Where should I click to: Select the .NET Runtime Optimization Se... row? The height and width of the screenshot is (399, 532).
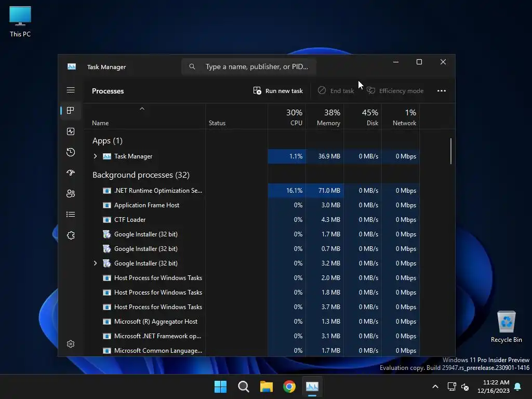[251, 191]
